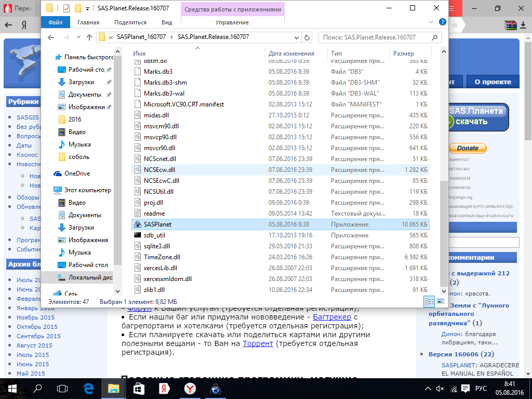This screenshot has height=399, width=532.
Task: Open Yandex Browser round icon on taskbar
Action: pyautogui.click(x=190, y=389)
